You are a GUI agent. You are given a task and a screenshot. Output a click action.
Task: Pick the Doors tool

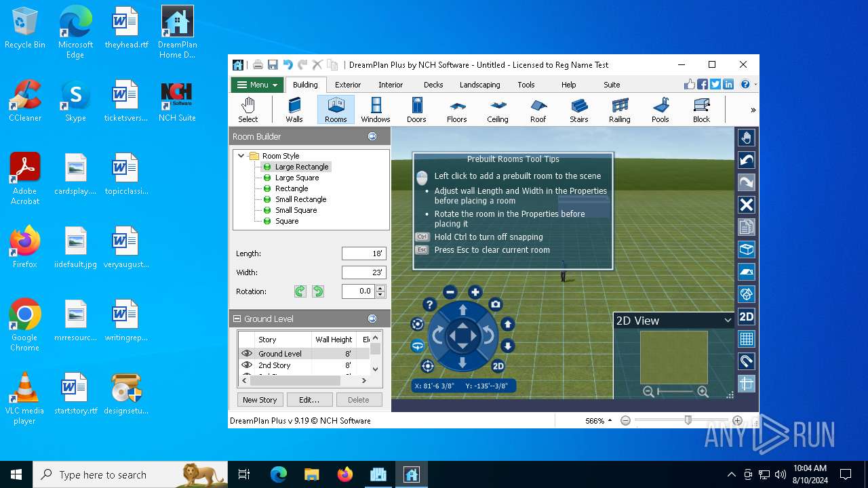tap(416, 110)
